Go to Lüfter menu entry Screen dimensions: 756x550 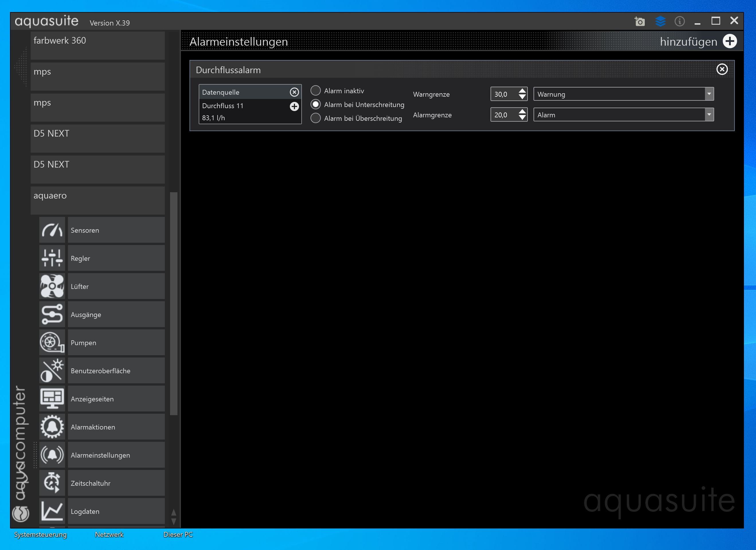116,286
